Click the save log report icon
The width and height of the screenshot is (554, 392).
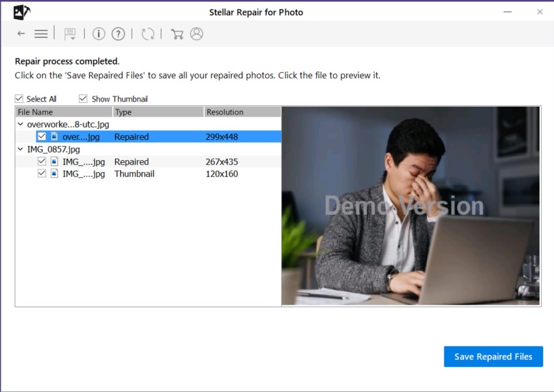[x=70, y=34]
